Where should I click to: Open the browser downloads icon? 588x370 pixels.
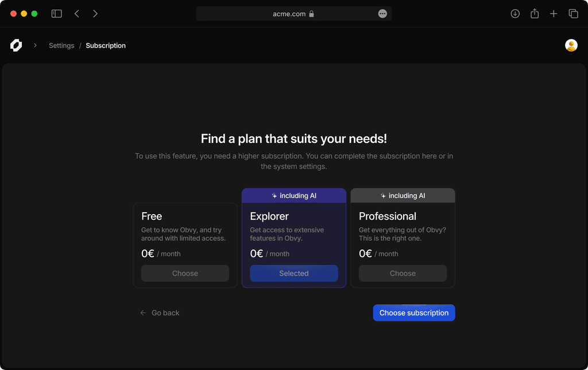515,14
